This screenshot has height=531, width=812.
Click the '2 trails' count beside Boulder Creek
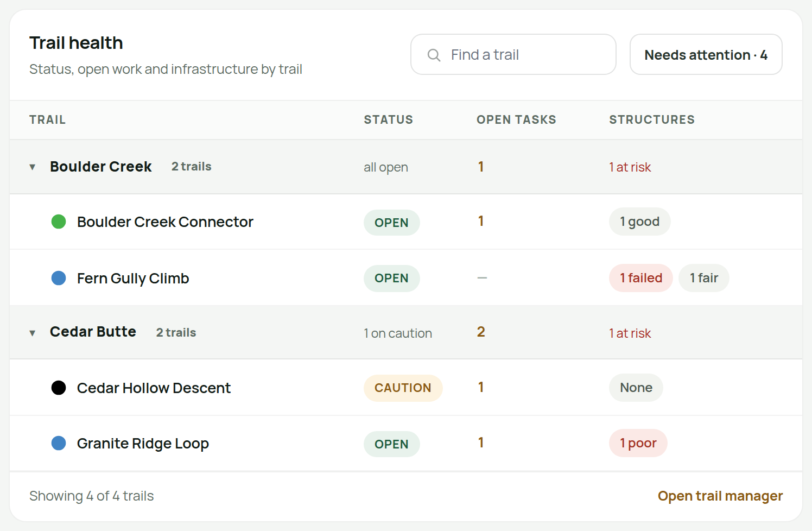click(192, 167)
